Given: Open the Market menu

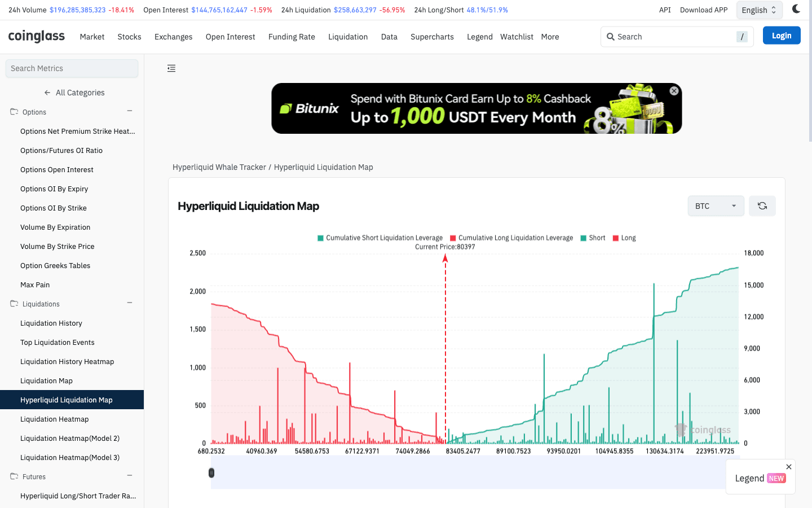Looking at the screenshot, I should click(x=92, y=37).
